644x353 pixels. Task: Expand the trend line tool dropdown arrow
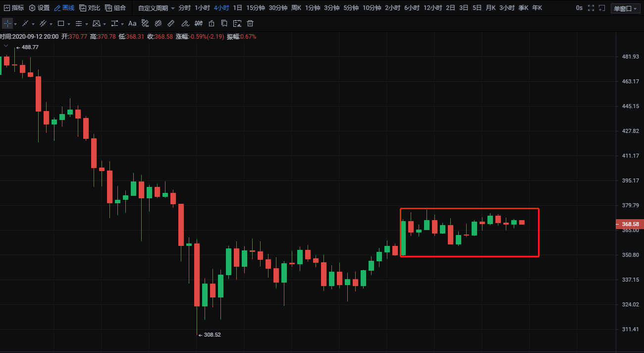tap(33, 24)
